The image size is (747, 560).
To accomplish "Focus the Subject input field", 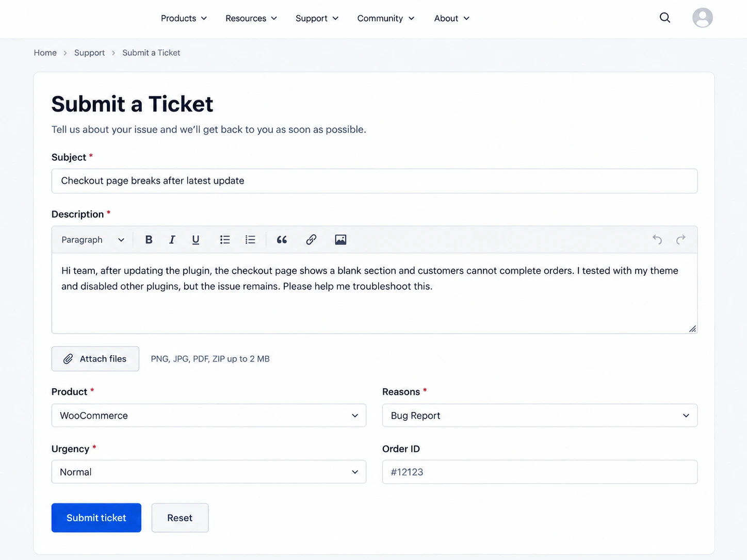I will point(375,181).
